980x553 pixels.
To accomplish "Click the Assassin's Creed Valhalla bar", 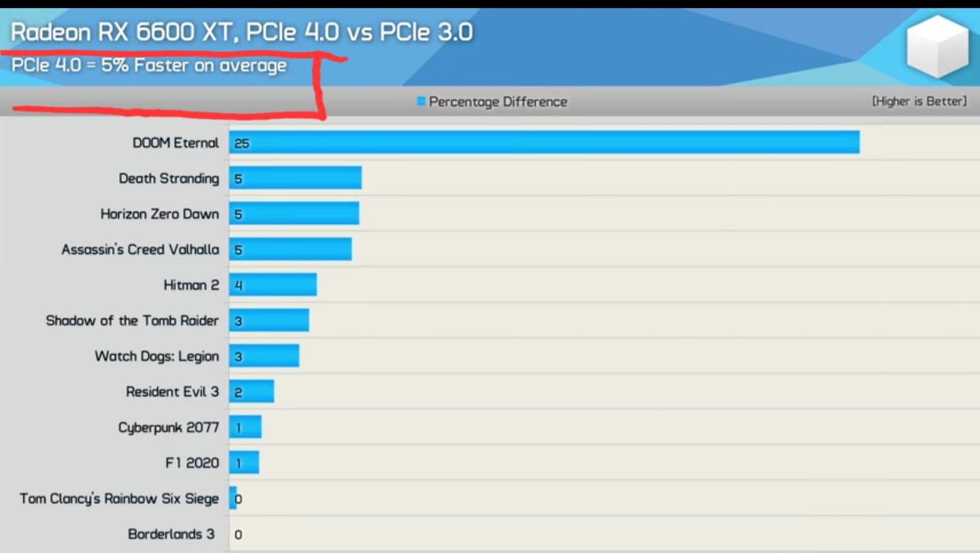I will 291,249.
